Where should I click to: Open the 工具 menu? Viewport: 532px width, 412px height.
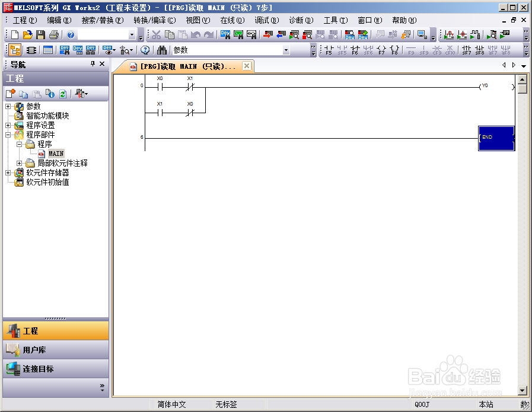coord(335,20)
